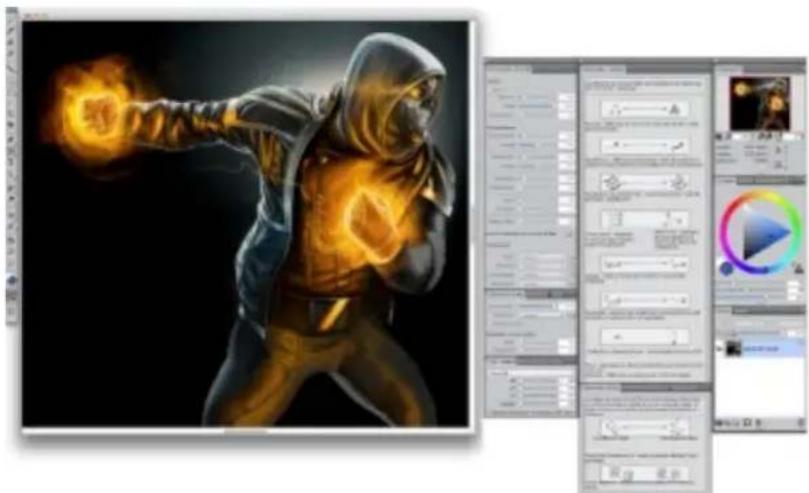The height and width of the screenshot is (493, 809).
Task: Click the trash icon in the Layers panel footer
Action: (x=800, y=423)
